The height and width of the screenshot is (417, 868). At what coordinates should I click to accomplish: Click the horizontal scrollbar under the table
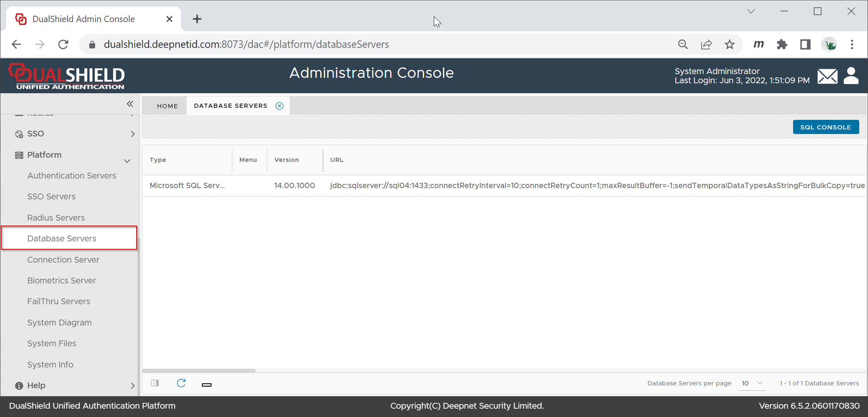click(199, 370)
